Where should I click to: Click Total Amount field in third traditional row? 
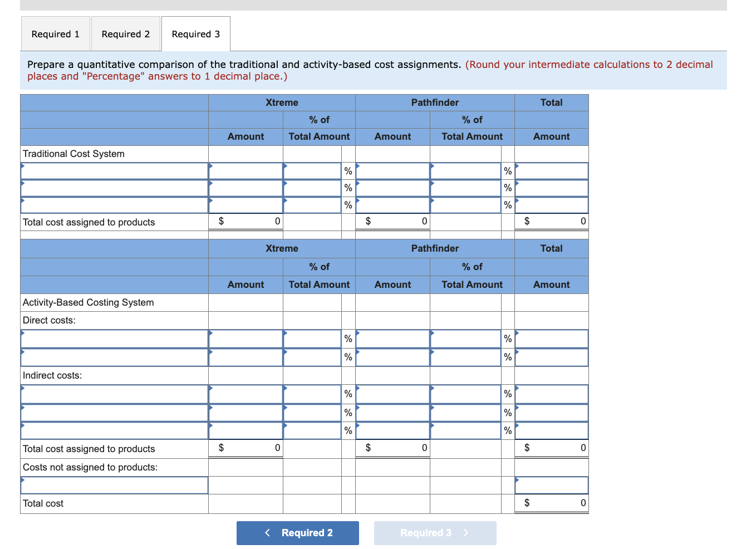552,205
